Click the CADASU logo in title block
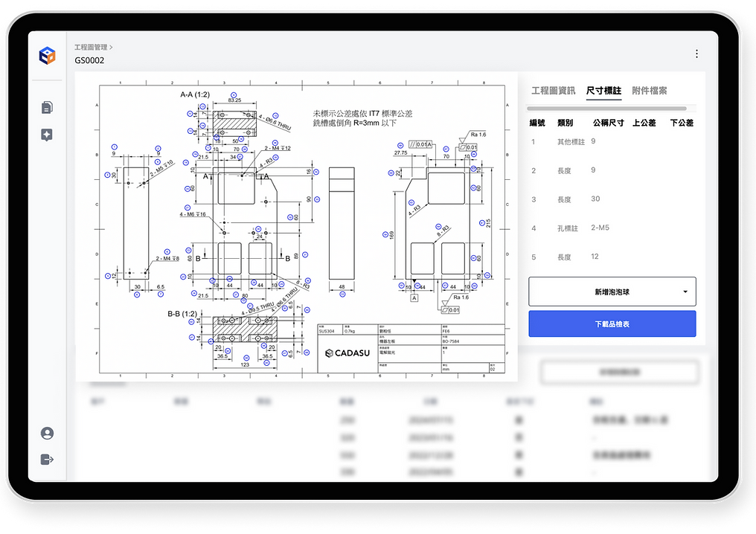Image resolution: width=756 pixels, height=534 pixels. click(347, 353)
